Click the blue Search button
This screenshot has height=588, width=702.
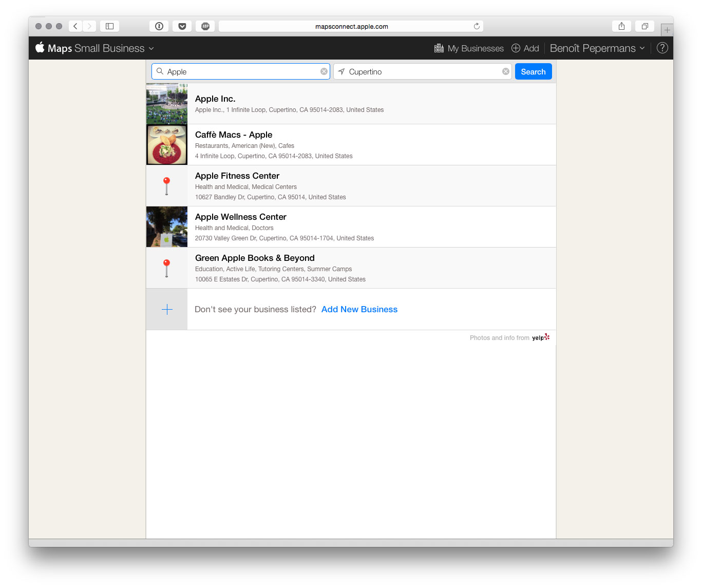coord(533,71)
